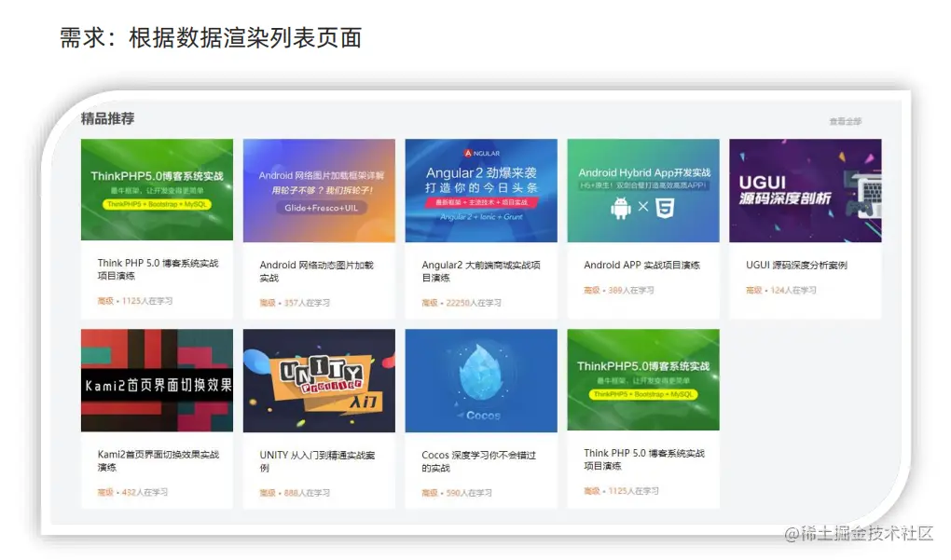Click the Android robot icon on the Hybrid App cover
This screenshot has height=560, width=951.
(x=621, y=208)
